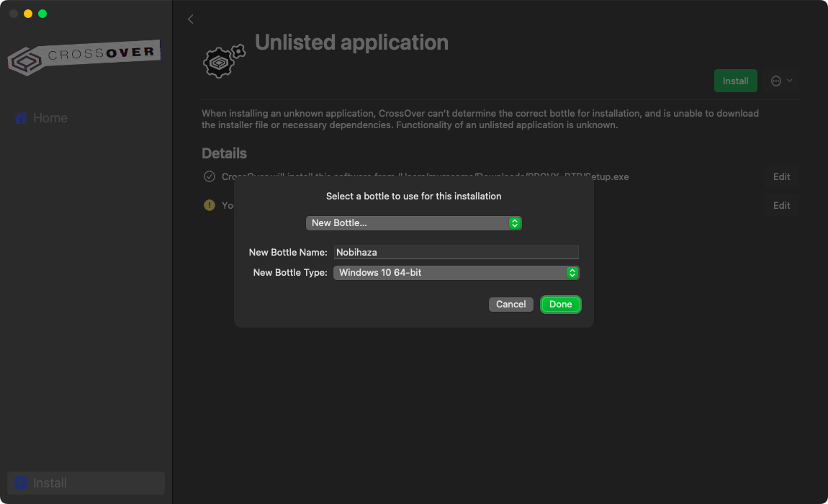
Task: Edit the installer source file row
Action: click(781, 176)
